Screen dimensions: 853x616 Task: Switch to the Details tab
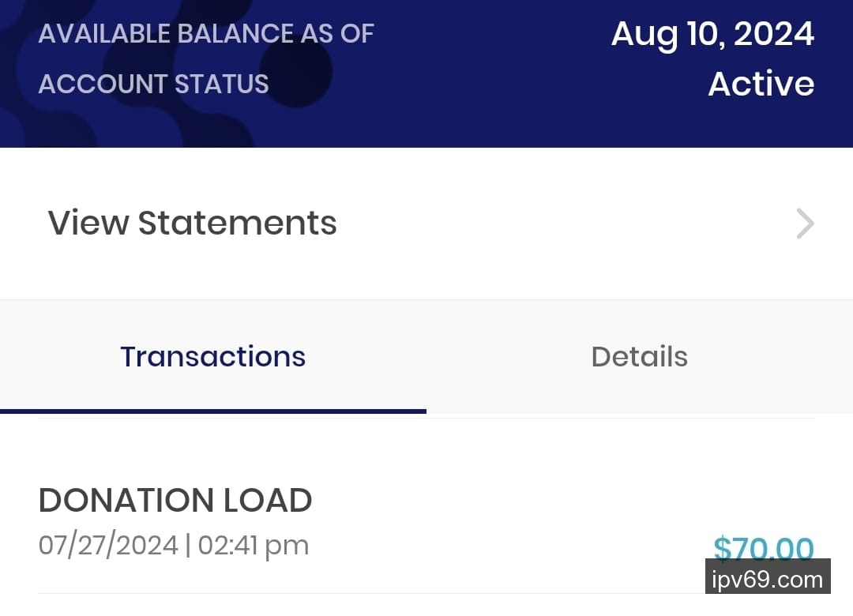point(639,357)
